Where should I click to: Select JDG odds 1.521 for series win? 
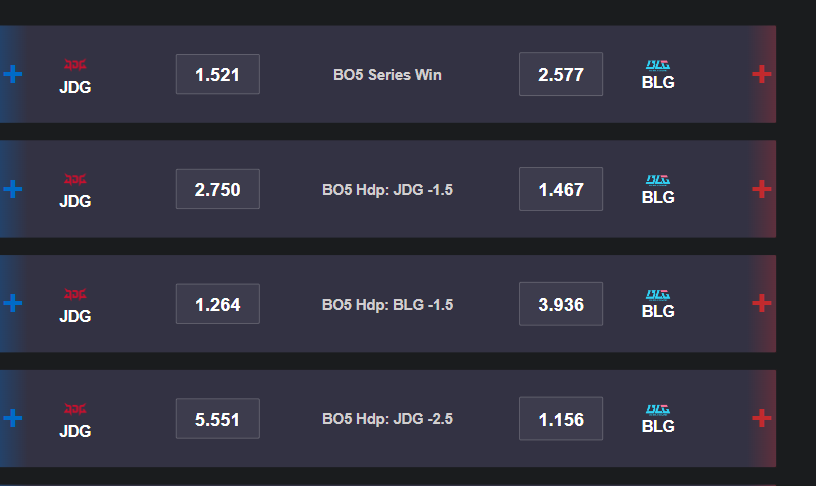point(218,74)
